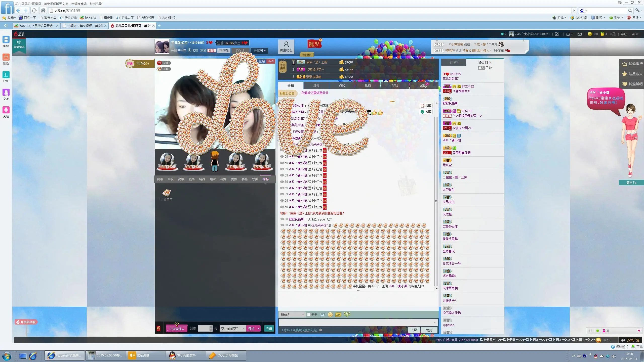Expand the 赠送 arrow options
This screenshot has width=644, height=362.
pos(259,329)
